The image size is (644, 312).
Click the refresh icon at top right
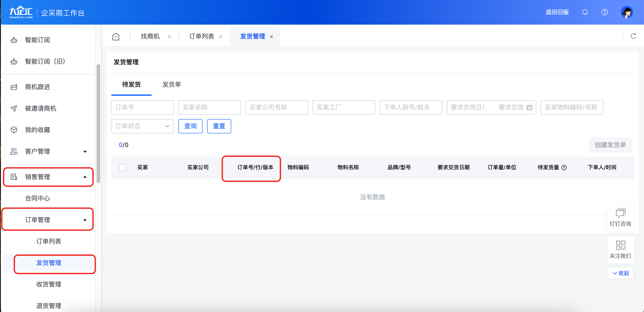coord(633,36)
